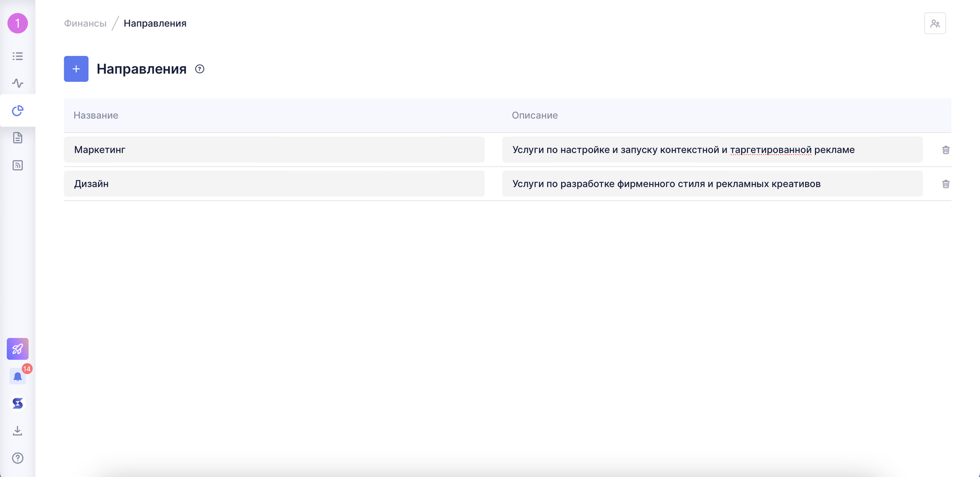Delete the Дизайн direction row
This screenshot has height=477, width=980.
(x=946, y=184)
